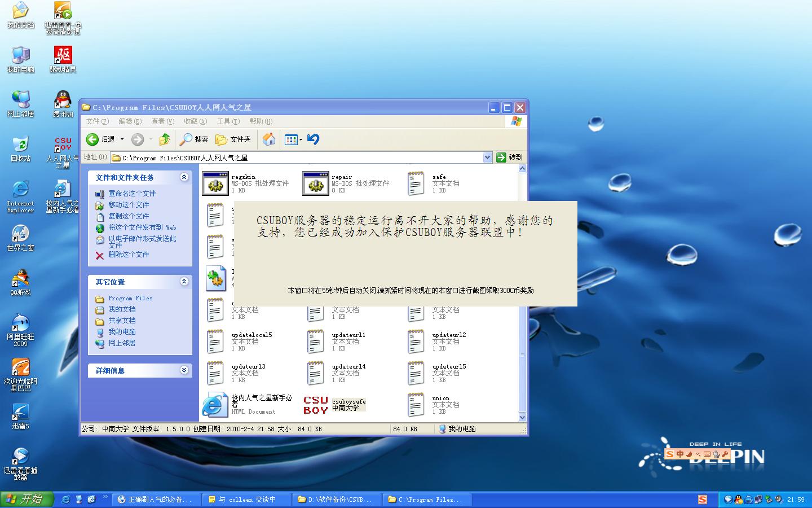Open the Search (搜索) toolbar button

194,139
